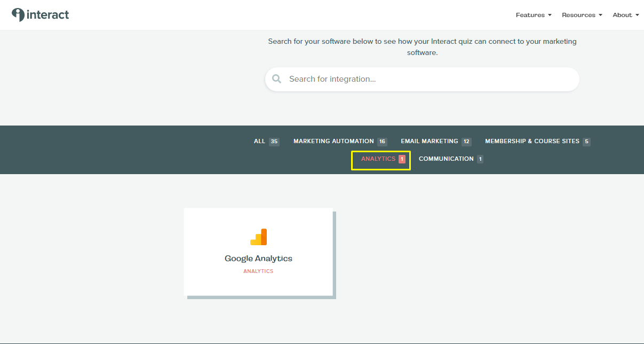Click the red ANALYTICS label on the card
Image resolution: width=644 pixels, height=344 pixels.
(258, 271)
